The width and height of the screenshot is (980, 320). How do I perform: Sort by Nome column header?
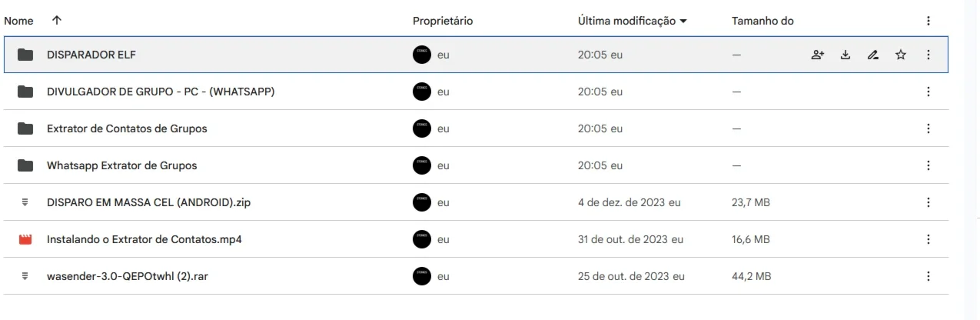19,21
